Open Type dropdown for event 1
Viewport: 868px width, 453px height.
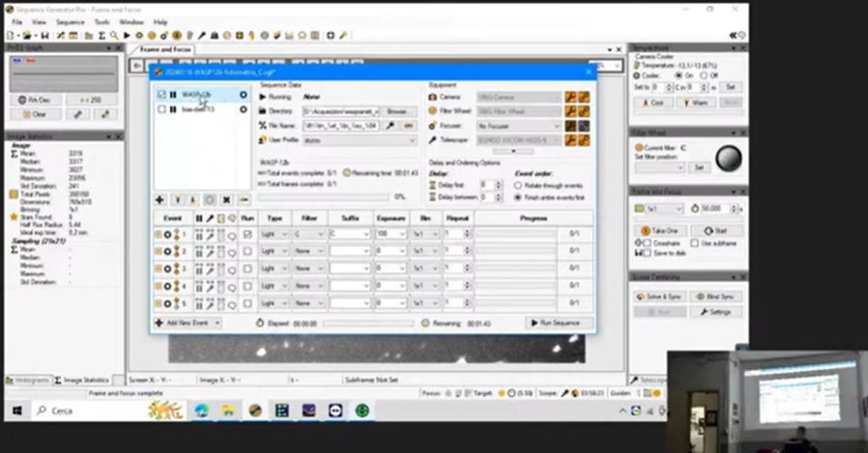[x=274, y=235]
